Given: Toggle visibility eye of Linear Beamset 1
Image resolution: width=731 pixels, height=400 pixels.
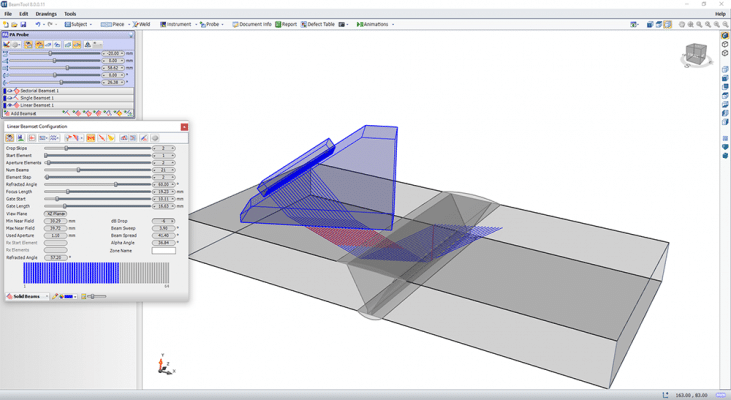Looking at the screenshot, I should pyautogui.click(x=10, y=105).
